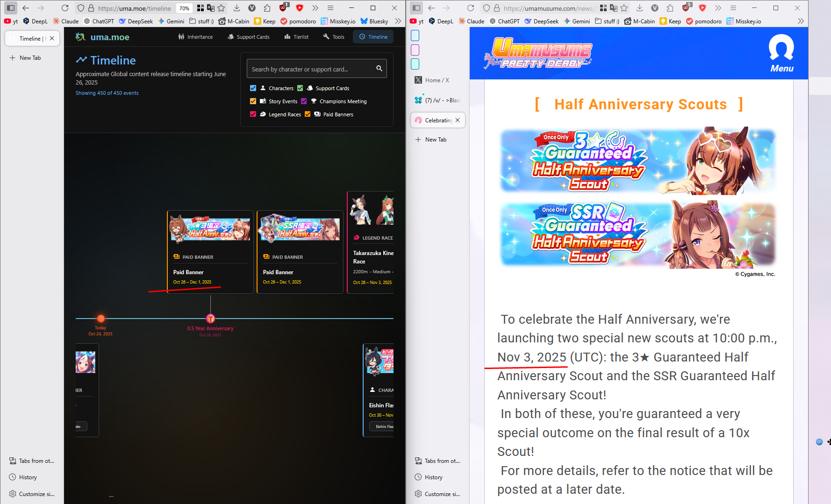Reload the uma.moe timeline page
831x504 pixels.
65,8
